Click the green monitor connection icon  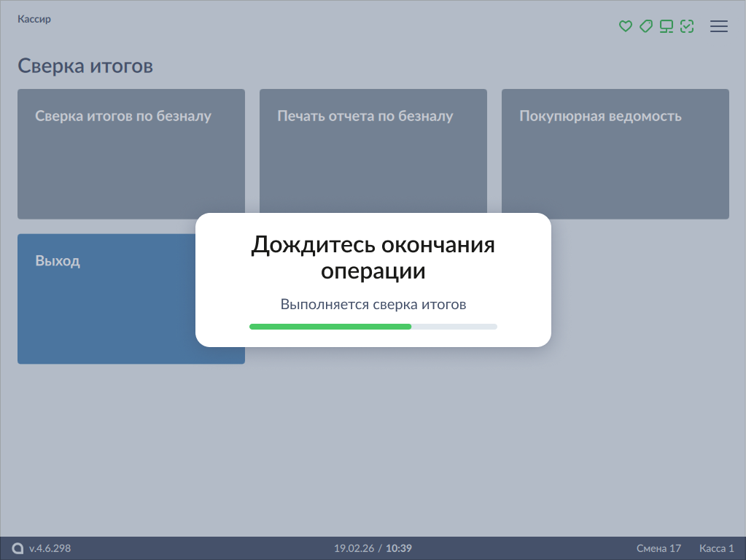[x=666, y=27]
